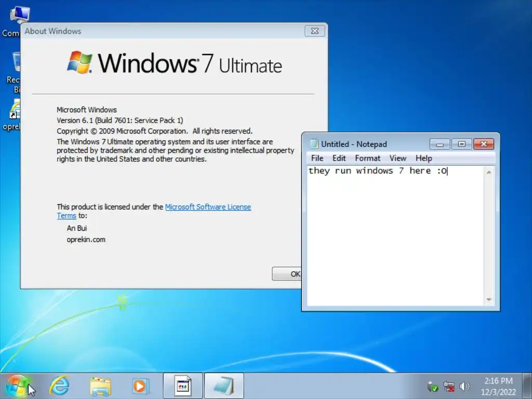Click the 'oprekin.com' organization text

86,240
